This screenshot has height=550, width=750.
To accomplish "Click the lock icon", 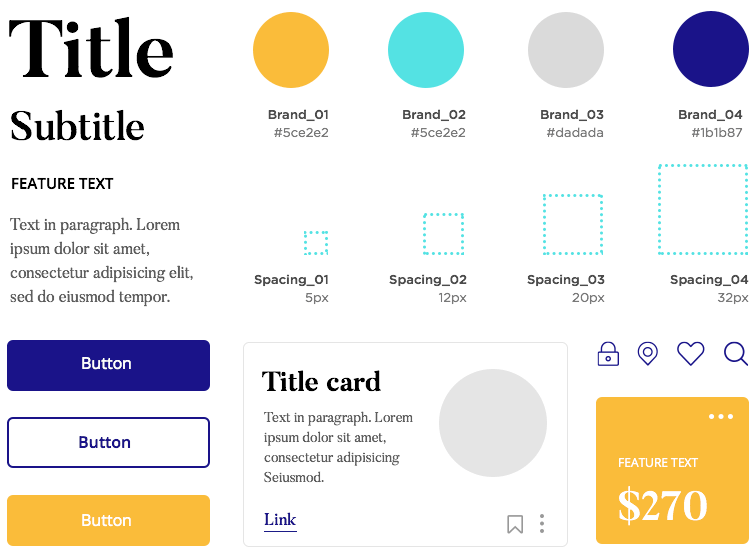I will coord(608,354).
